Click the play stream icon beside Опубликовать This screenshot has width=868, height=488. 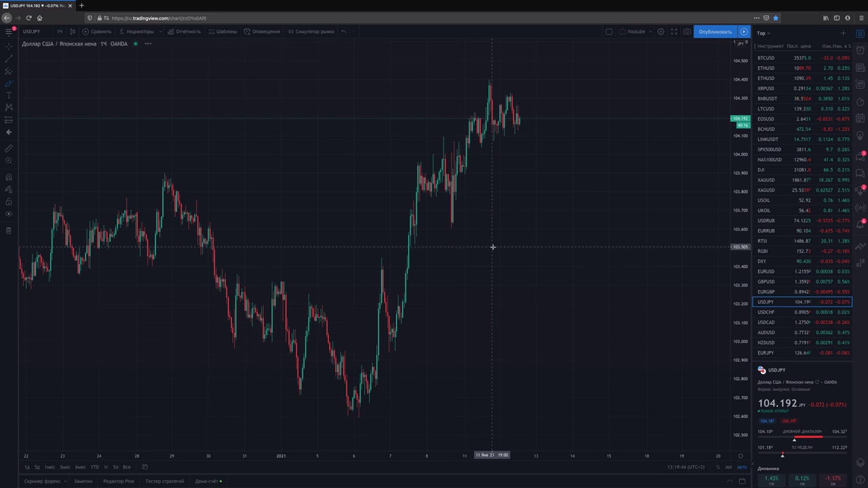click(x=744, y=31)
